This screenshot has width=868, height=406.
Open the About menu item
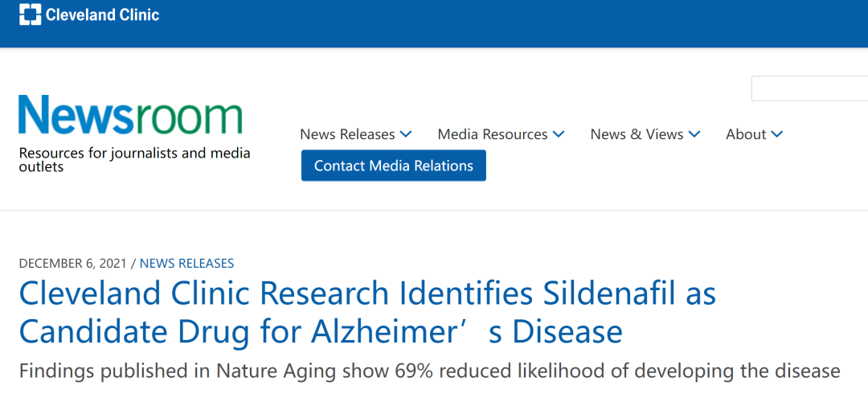point(746,134)
